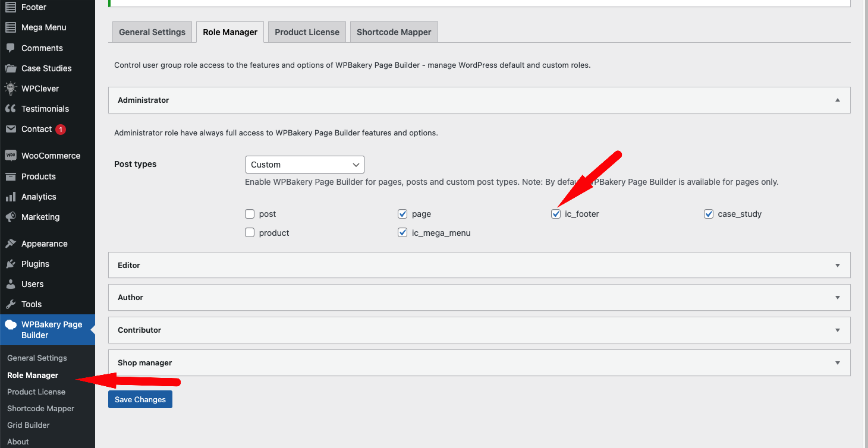Click the Testimonials quote icon
Image resolution: width=868 pixels, height=448 pixels.
point(11,109)
